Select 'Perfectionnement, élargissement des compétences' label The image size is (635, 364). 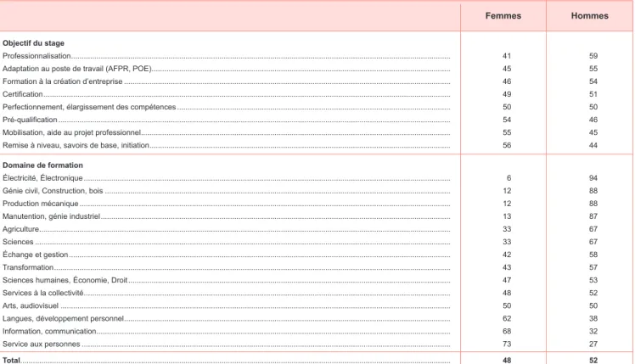tap(89, 107)
